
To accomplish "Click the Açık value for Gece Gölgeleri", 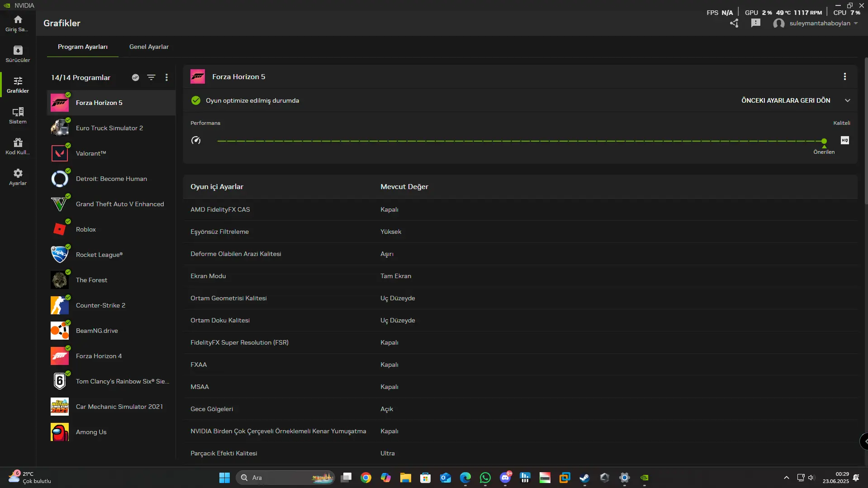I will point(387,409).
